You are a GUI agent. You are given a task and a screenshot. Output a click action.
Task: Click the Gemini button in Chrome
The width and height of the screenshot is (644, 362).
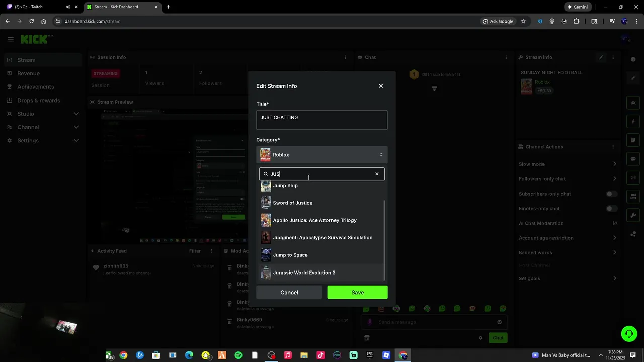coord(578,7)
